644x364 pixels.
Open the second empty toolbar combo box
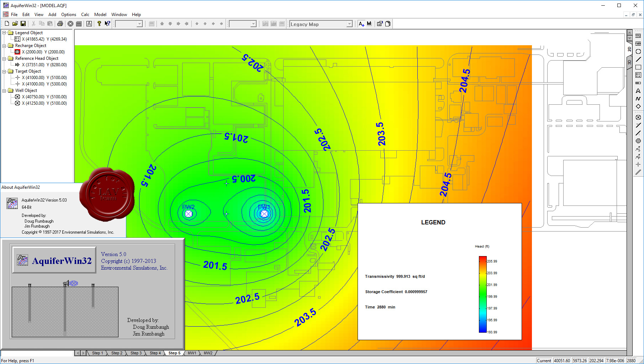click(x=253, y=24)
